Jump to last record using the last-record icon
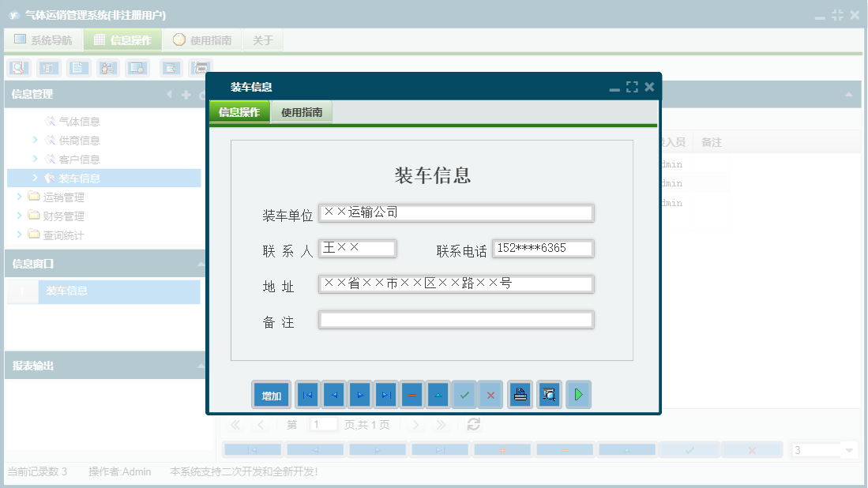868x488 pixels. 386,394
